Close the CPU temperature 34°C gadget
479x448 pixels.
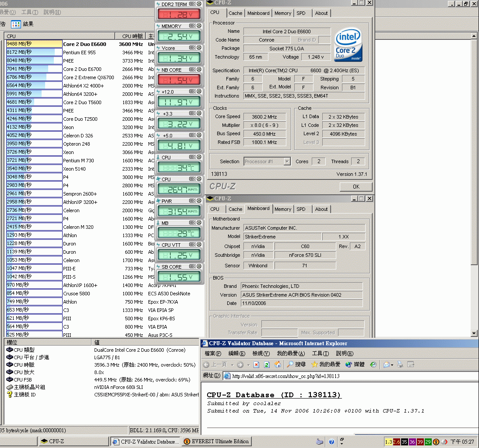pos(199,157)
